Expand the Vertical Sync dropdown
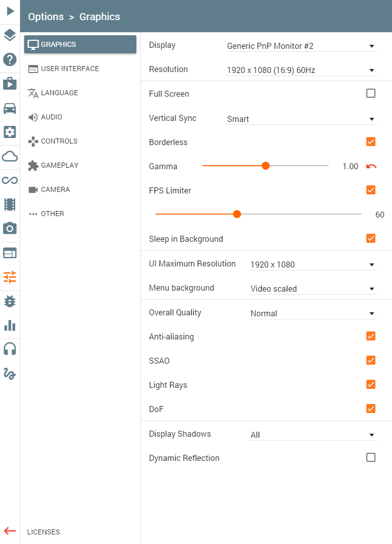This screenshot has height=544, width=392. [x=301, y=119]
